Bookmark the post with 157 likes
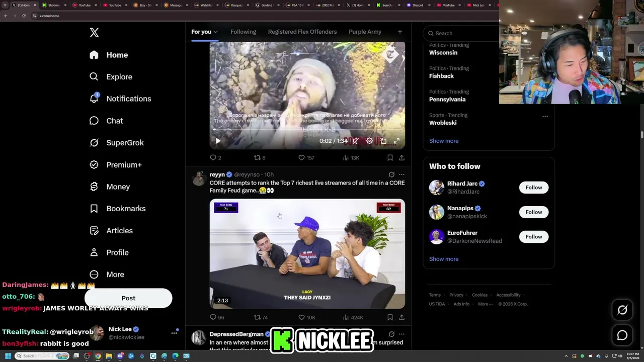644x362 pixels. [x=390, y=158]
